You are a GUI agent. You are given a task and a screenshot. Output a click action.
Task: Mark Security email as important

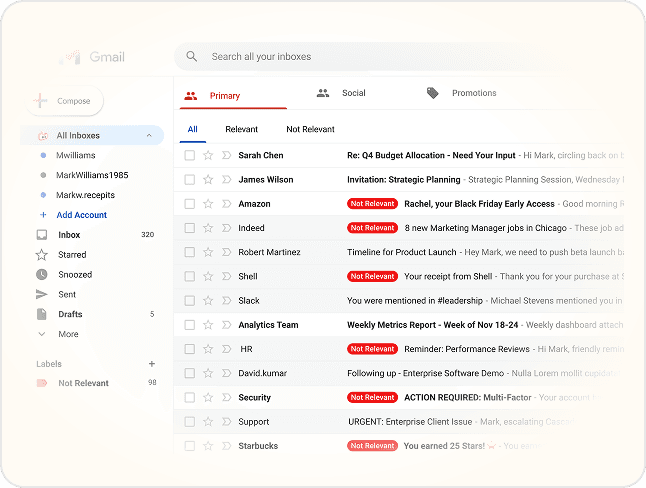coord(227,398)
